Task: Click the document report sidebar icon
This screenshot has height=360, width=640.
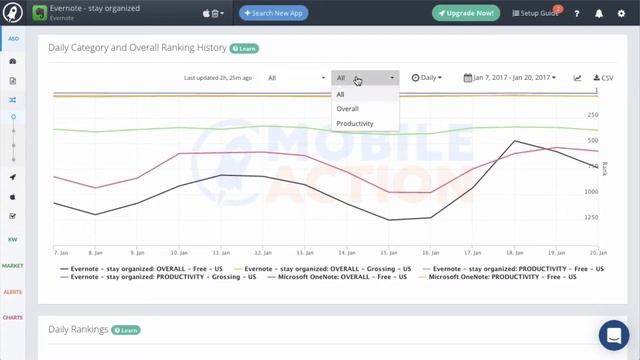Action: (13, 81)
